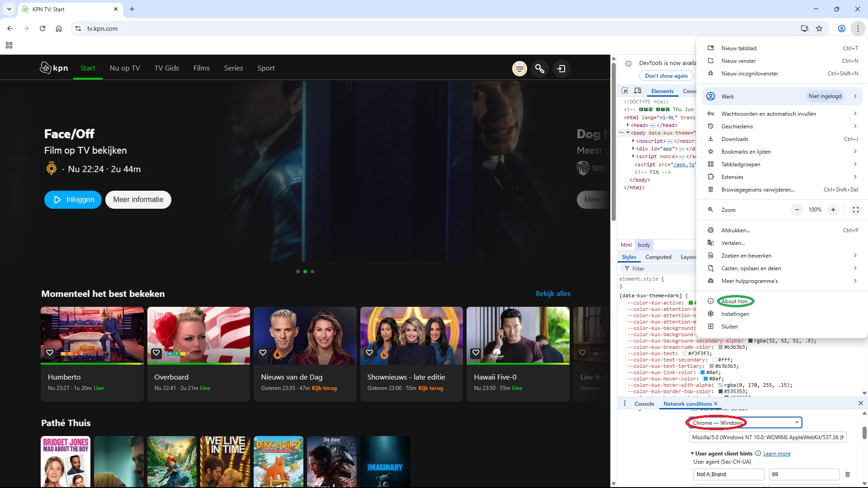Enter fullscreen via icon beside zoom level
868x488 pixels.
pos(855,210)
